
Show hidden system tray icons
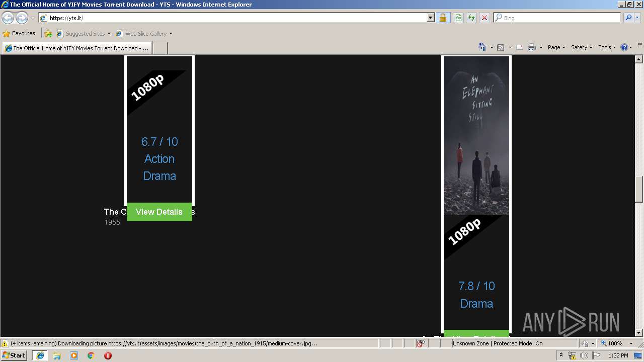point(561,355)
